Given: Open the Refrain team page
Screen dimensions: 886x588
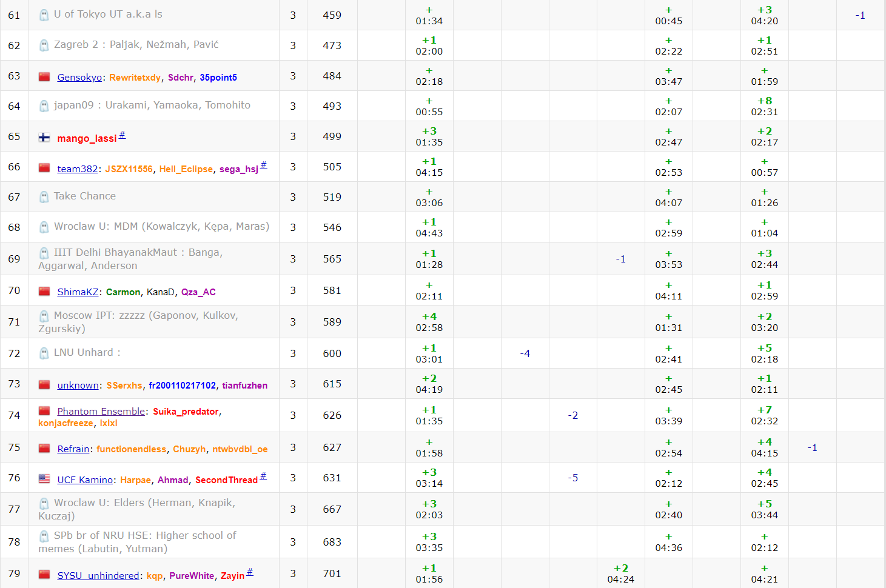Looking at the screenshot, I should pyautogui.click(x=73, y=449).
